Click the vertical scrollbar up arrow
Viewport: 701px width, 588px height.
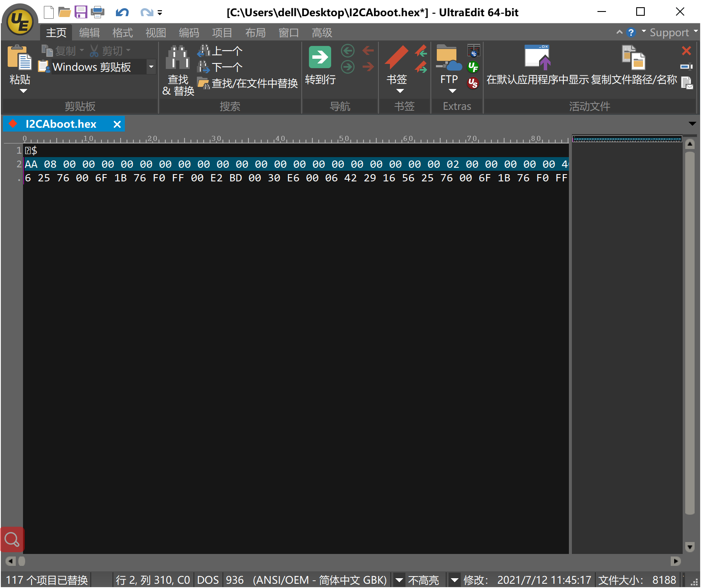[690, 144]
